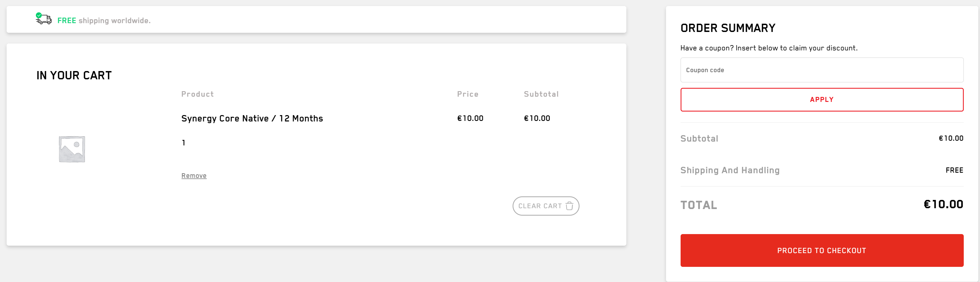Click the ORDER SUMMARY heading
This screenshot has height=282, width=980.
pyautogui.click(x=728, y=28)
